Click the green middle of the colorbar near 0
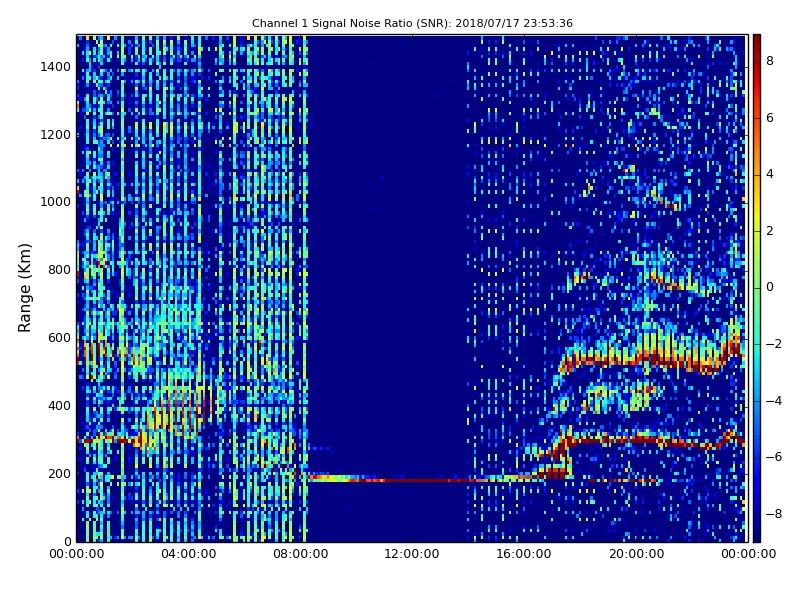Image resolution: width=800 pixels, height=600 pixels. (x=757, y=288)
